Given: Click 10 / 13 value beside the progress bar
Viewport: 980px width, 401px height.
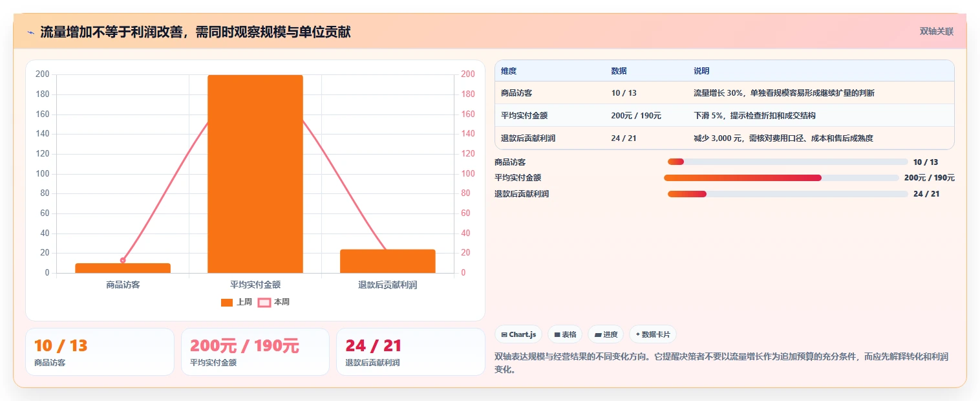Looking at the screenshot, I should tap(926, 162).
